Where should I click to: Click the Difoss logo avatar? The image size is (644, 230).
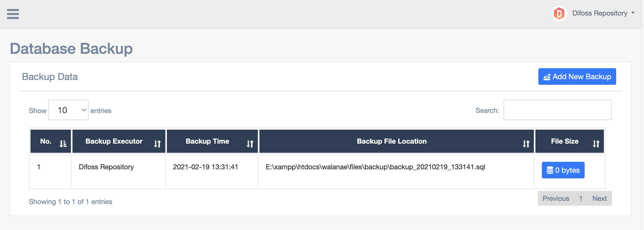pos(559,13)
